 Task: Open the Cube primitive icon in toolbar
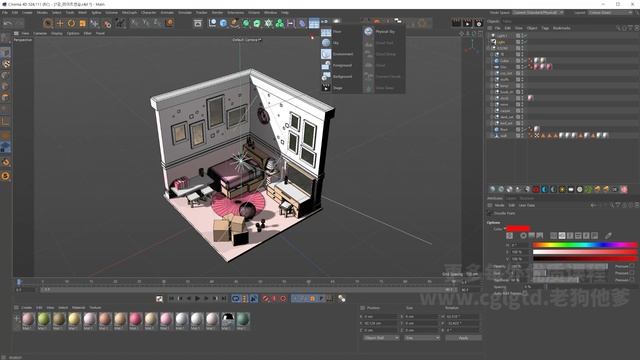point(223,23)
